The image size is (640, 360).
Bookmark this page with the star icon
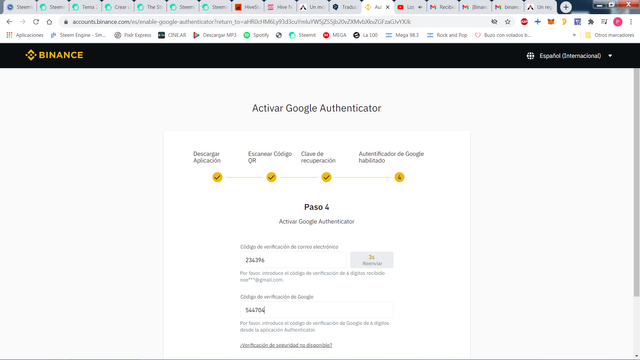coord(507,22)
